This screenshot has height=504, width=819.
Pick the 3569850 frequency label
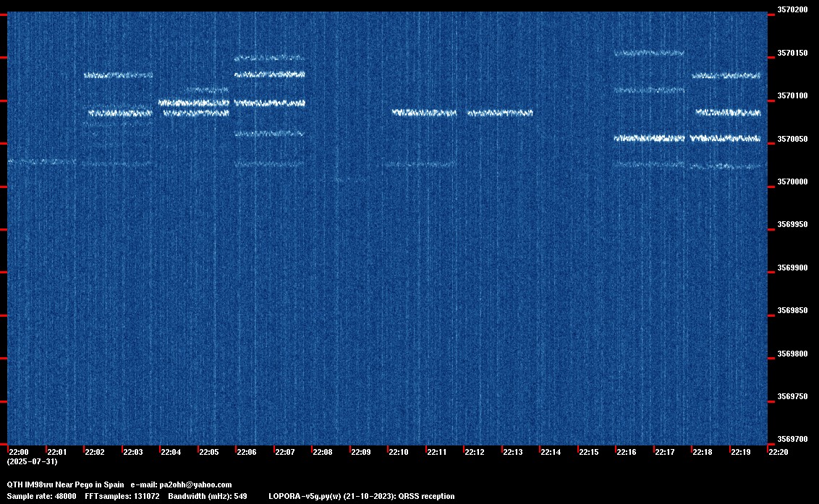(x=792, y=310)
